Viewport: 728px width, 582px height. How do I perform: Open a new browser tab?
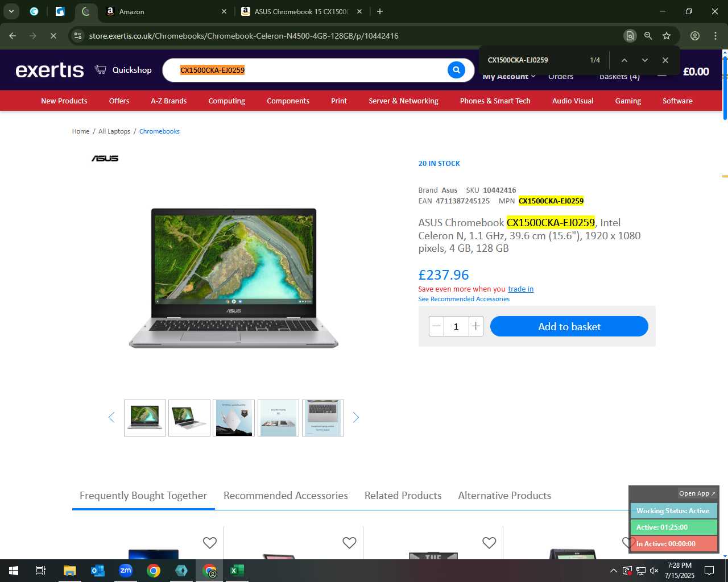pos(380,11)
